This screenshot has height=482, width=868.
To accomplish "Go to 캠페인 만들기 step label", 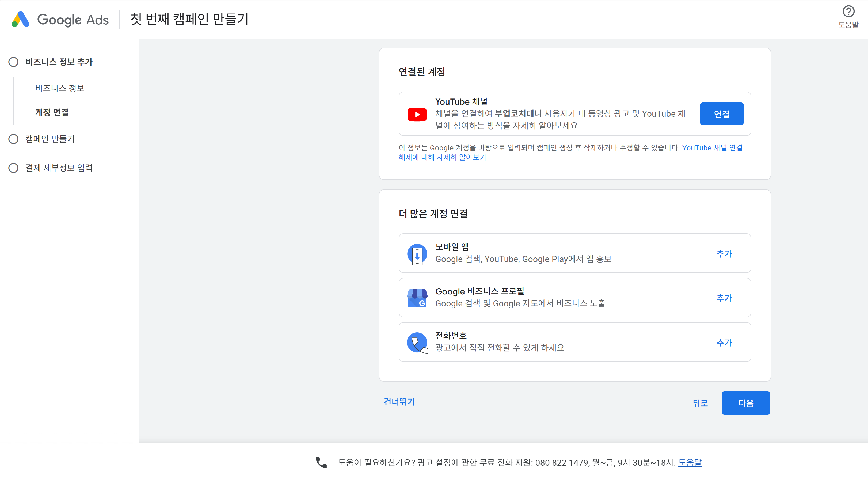I will pyautogui.click(x=50, y=139).
